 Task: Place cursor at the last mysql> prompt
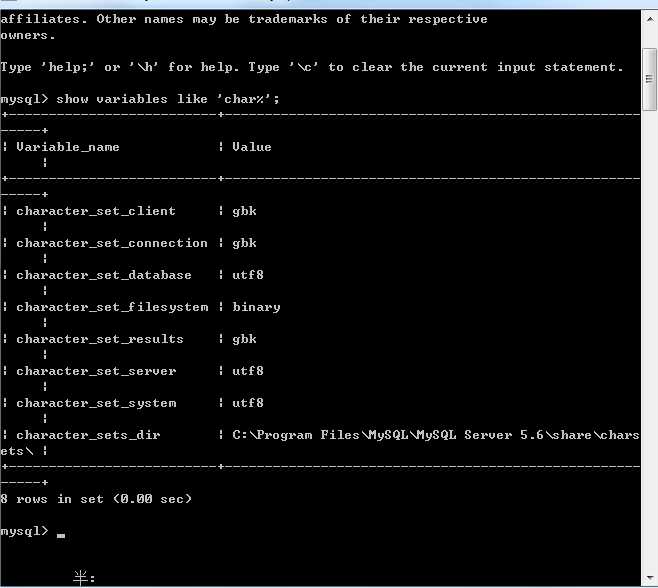[x=61, y=532]
